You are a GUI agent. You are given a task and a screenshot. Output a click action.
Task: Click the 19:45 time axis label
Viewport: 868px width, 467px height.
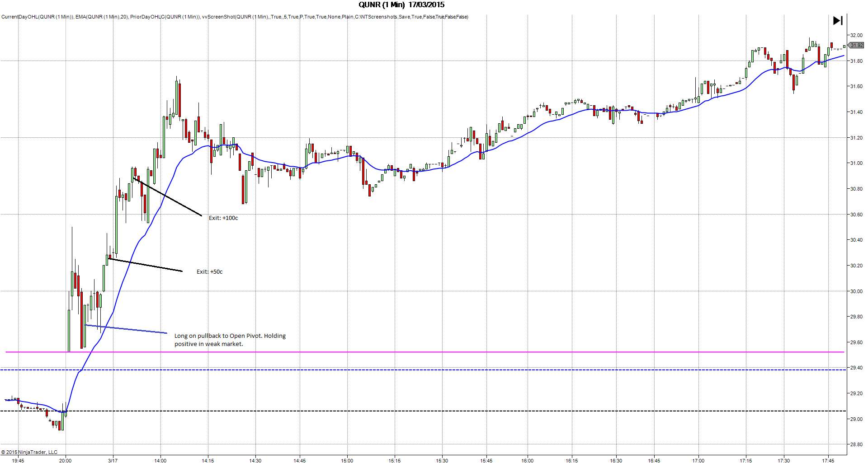(x=18, y=461)
